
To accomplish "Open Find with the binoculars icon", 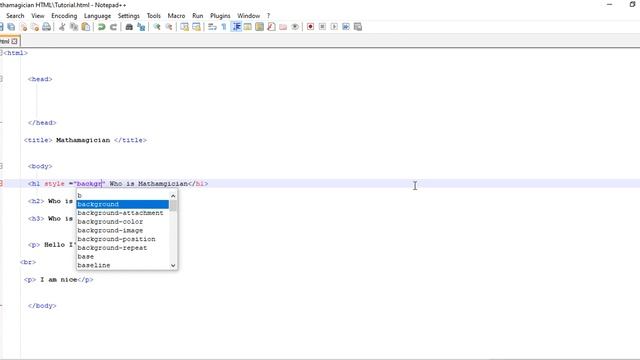I will (x=129, y=27).
